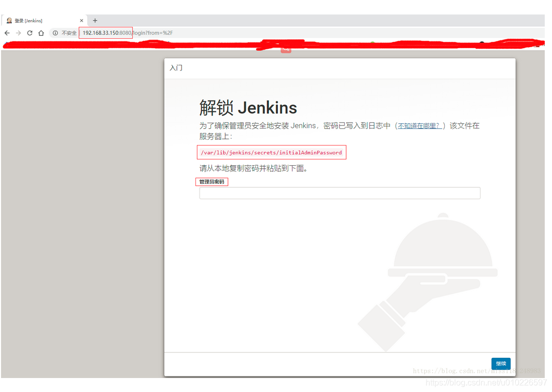Open the 不知道在哪里? help link
This screenshot has height=392, width=552.
point(420,126)
